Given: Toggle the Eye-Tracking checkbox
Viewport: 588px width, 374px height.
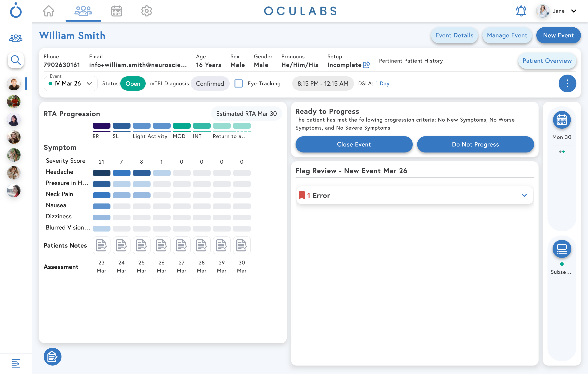Looking at the screenshot, I should [238, 83].
